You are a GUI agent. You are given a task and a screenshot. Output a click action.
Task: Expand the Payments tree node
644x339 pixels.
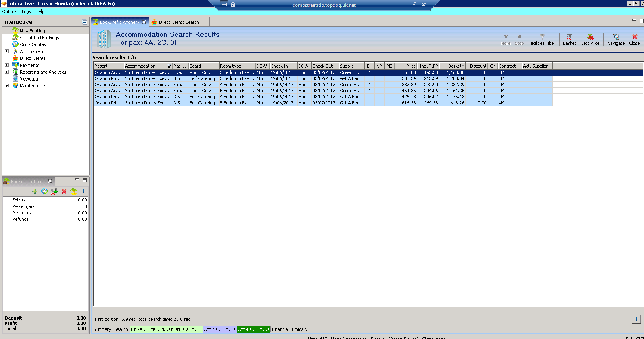[6, 65]
